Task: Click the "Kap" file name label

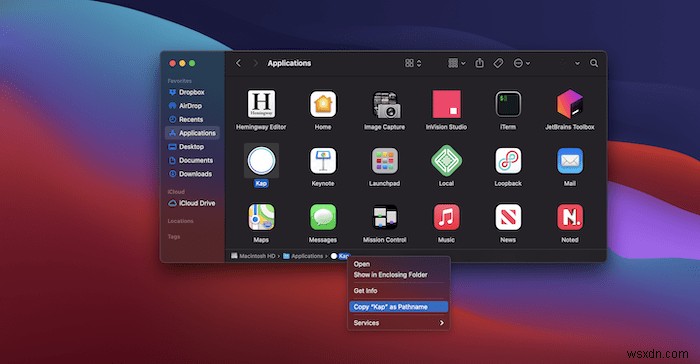Action: (261, 184)
